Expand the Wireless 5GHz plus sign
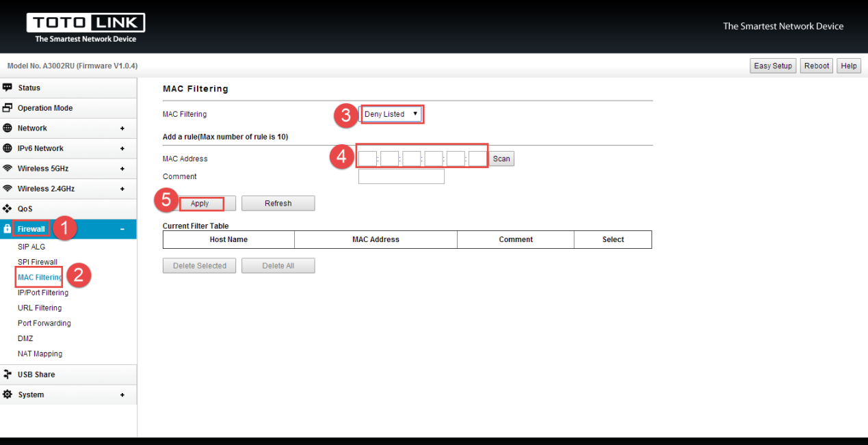 [x=122, y=169]
